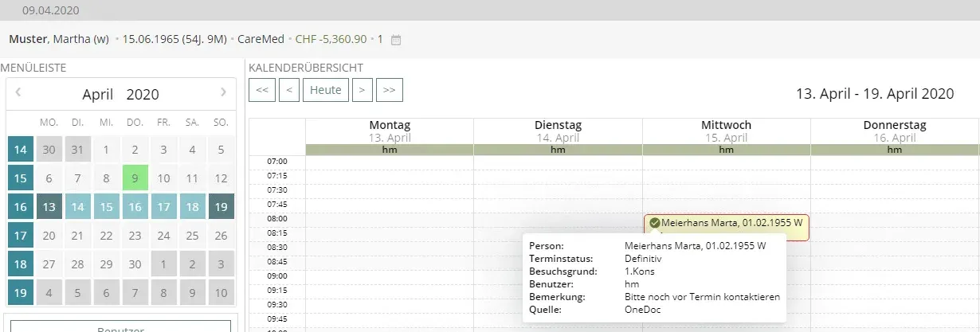Click Dienstag 14. April column header
This screenshot has width=980, height=332.
558,131
